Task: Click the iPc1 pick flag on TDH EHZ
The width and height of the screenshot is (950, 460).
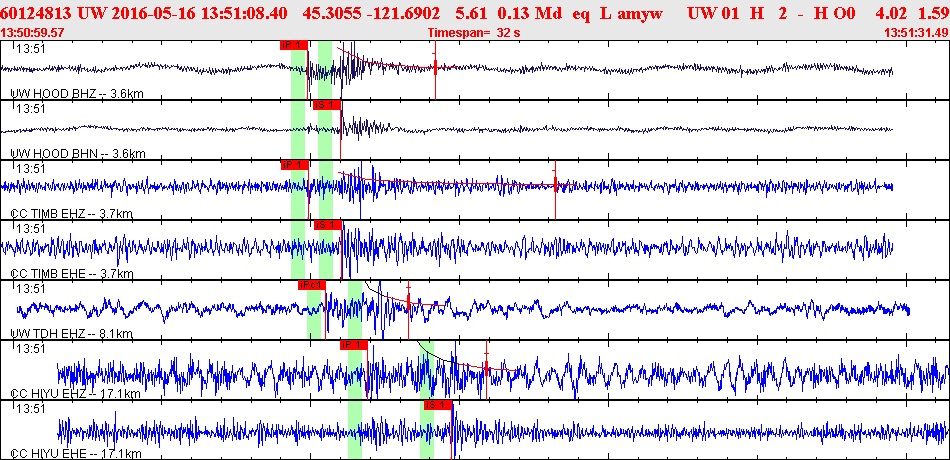Action: pyautogui.click(x=312, y=285)
